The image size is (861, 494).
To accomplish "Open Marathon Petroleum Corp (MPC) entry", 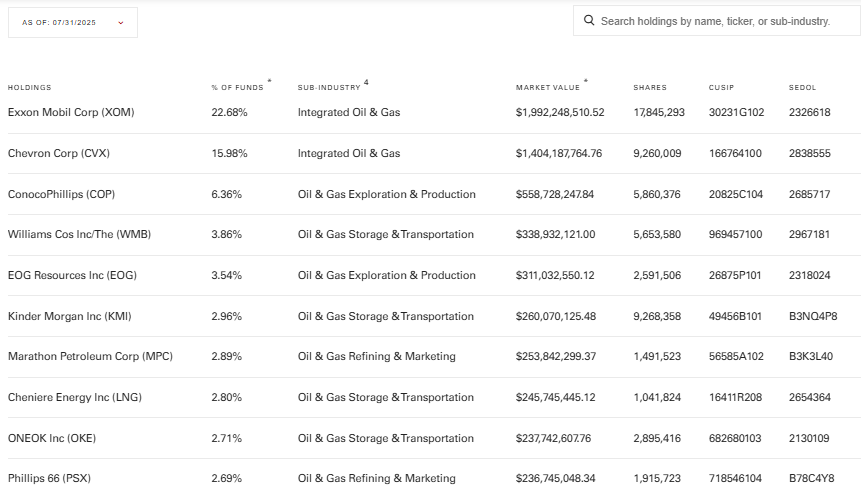I will (90, 356).
